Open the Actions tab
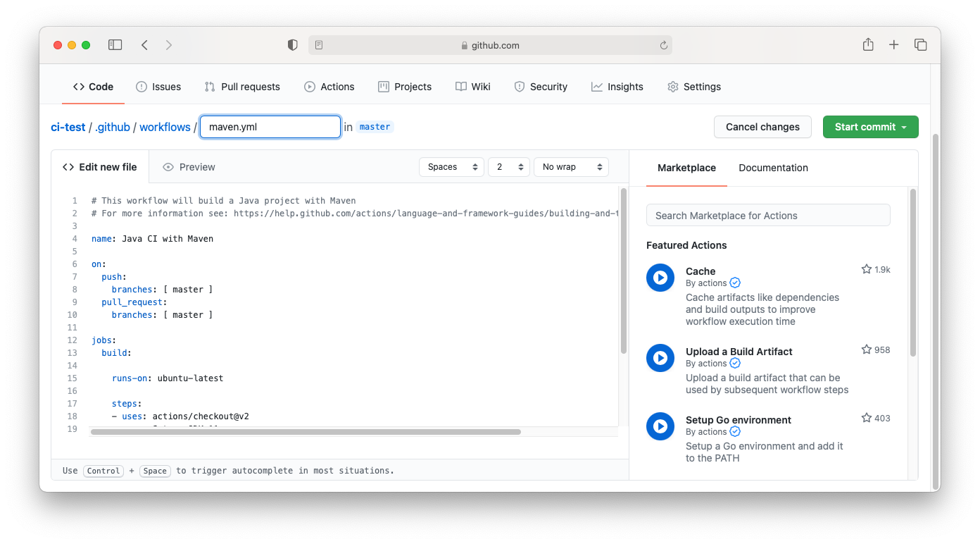 tap(329, 87)
